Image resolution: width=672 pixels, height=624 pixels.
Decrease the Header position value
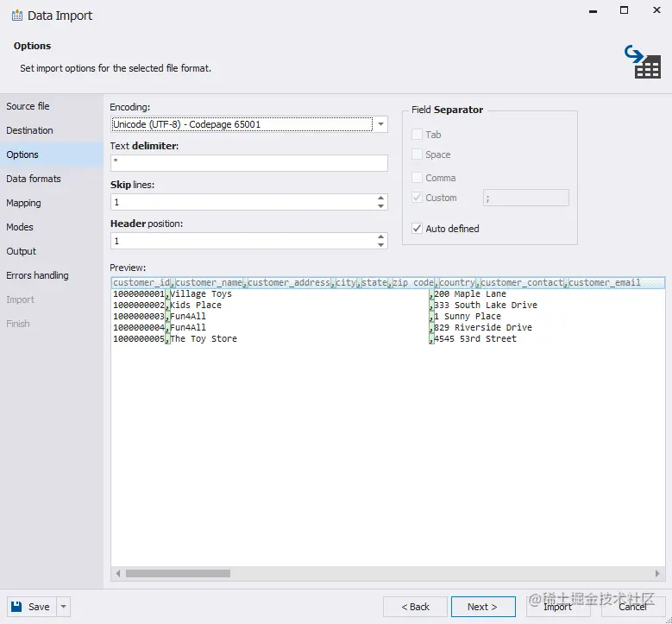point(380,245)
